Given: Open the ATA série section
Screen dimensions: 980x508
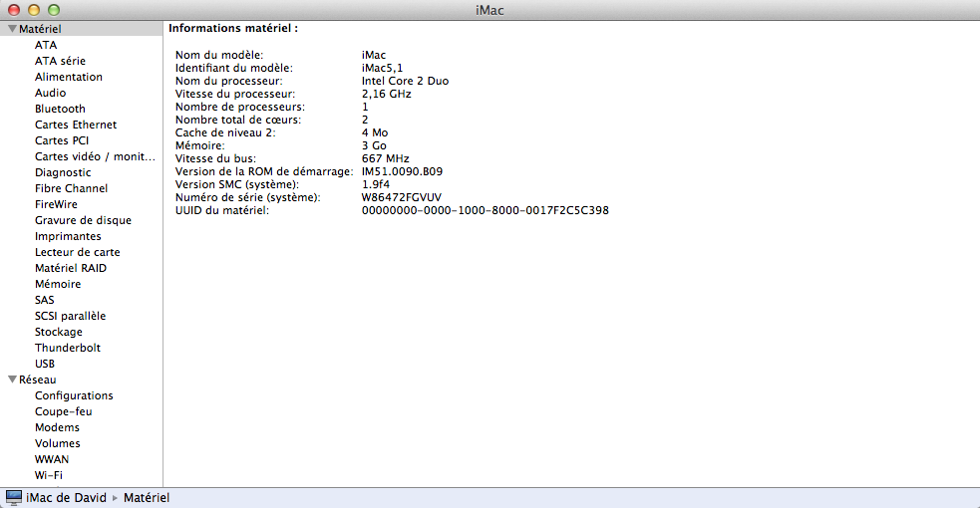Looking at the screenshot, I should (x=60, y=61).
